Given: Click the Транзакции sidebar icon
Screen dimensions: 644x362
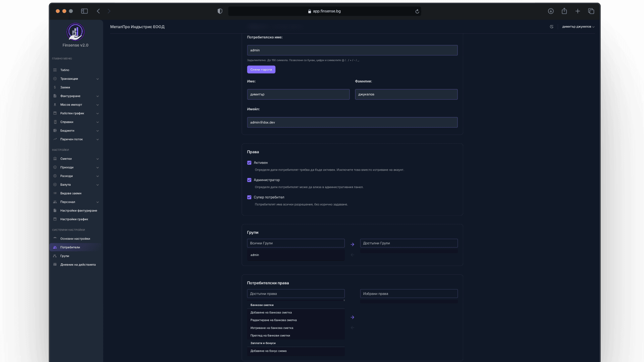Looking at the screenshot, I should point(55,79).
